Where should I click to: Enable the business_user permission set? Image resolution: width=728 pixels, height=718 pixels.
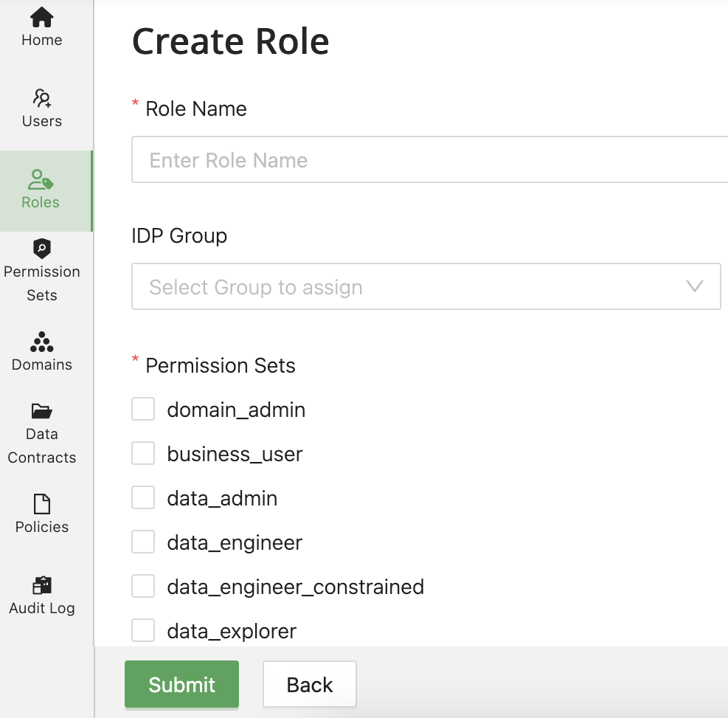pyautogui.click(x=143, y=452)
